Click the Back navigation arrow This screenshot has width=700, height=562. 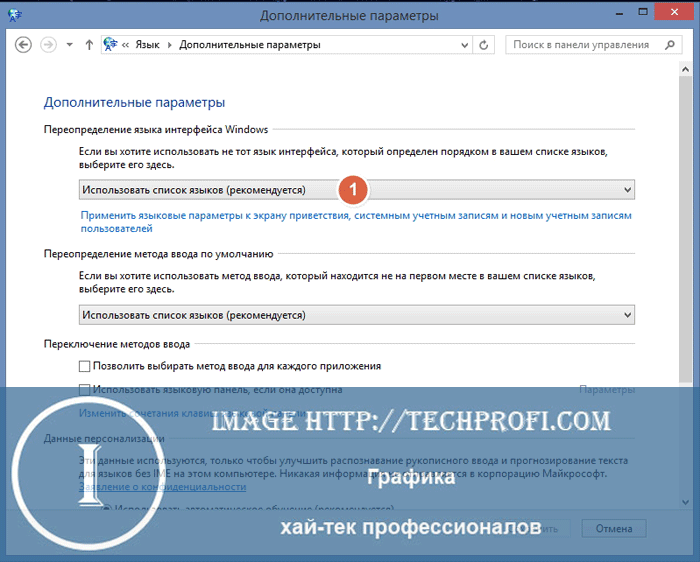click(23, 45)
